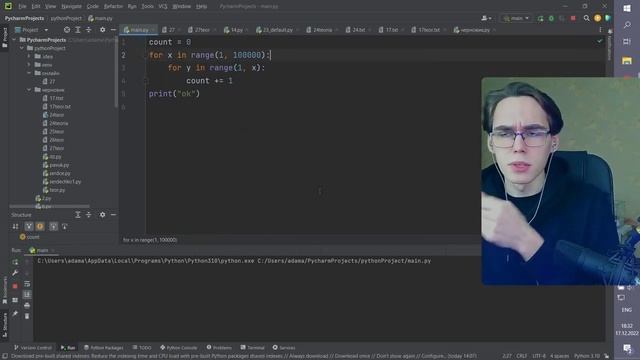
Task: Click the wrench icon in Run panel
Action: pos(15,273)
